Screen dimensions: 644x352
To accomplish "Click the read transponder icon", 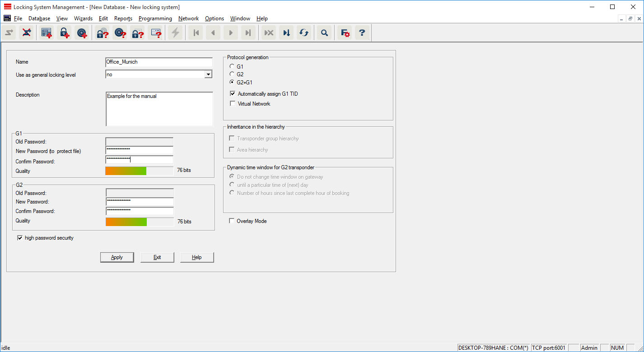I will (120, 32).
